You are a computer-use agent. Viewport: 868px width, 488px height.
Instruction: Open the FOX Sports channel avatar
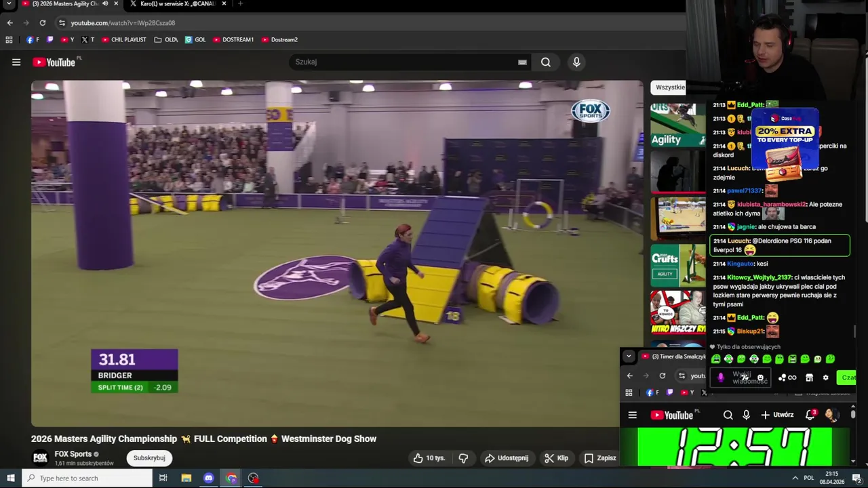(x=41, y=458)
